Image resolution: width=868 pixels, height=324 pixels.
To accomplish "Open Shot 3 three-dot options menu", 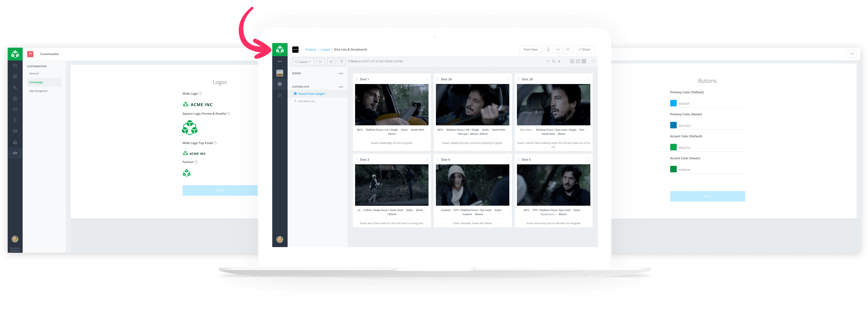I will (x=427, y=160).
